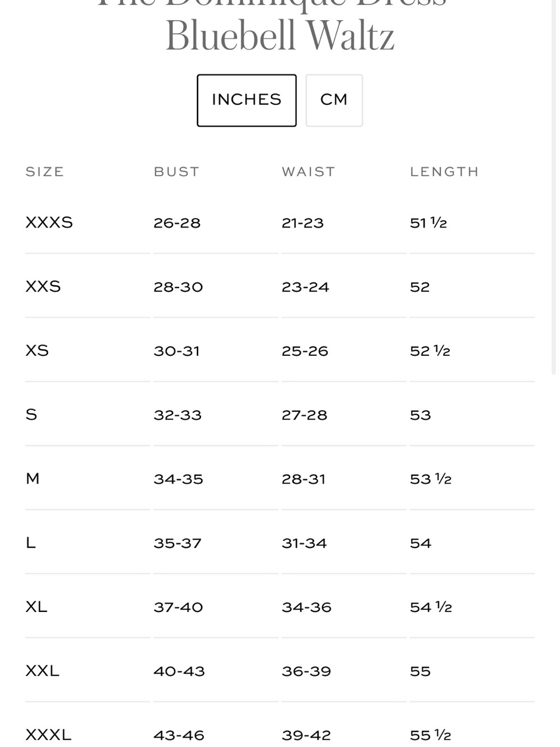Click the M size row label
The height and width of the screenshot is (747, 560).
32,478
